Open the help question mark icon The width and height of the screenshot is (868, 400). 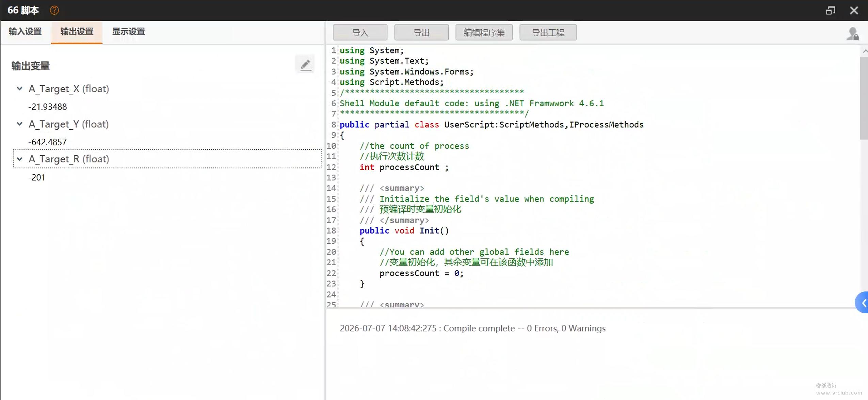tap(54, 10)
